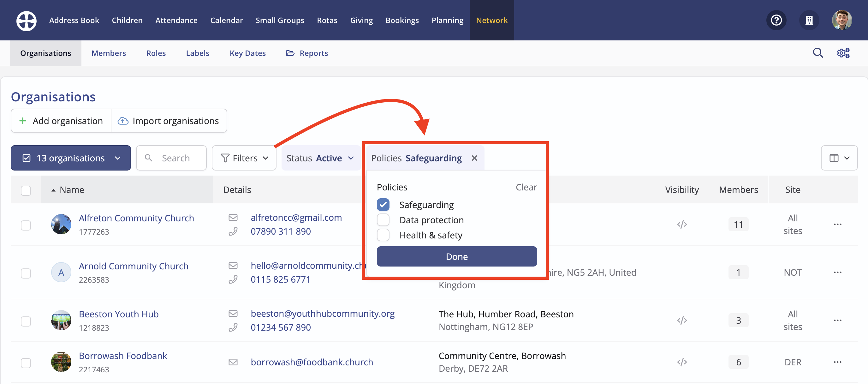Image resolution: width=868 pixels, height=384 pixels.
Task: Open more actions for Beeston Youth Hub
Action: tap(837, 320)
